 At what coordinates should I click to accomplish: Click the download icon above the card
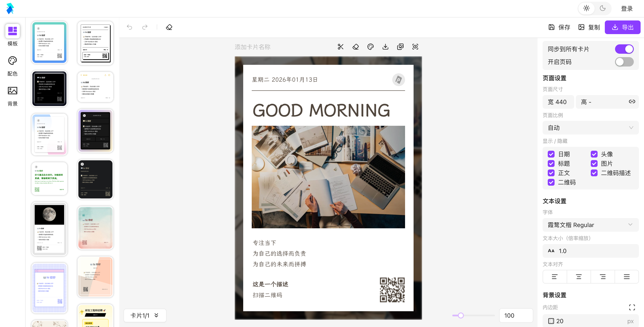[x=385, y=47]
